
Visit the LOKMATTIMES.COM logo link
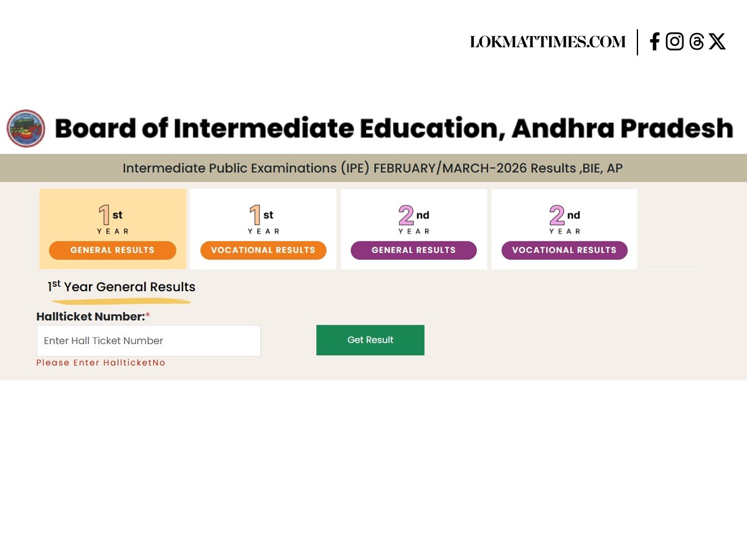(548, 42)
